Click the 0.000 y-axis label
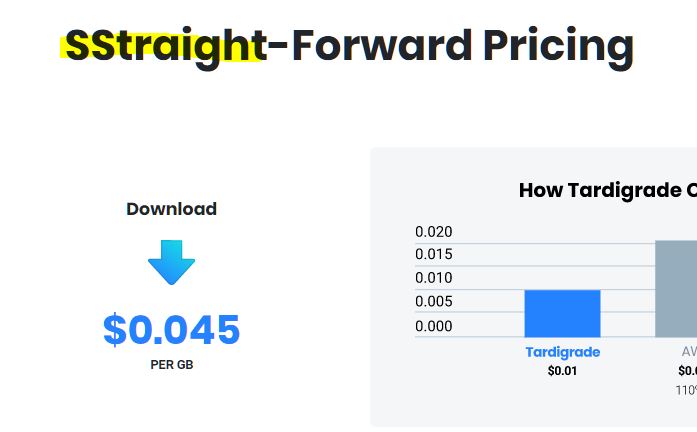Image resolution: width=697 pixels, height=432 pixels. coord(434,326)
